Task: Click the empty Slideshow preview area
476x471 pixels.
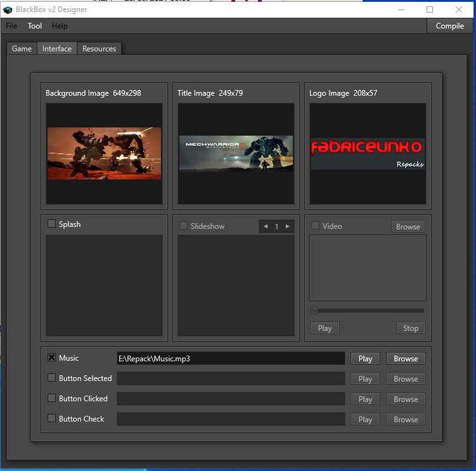Action: coord(236,285)
